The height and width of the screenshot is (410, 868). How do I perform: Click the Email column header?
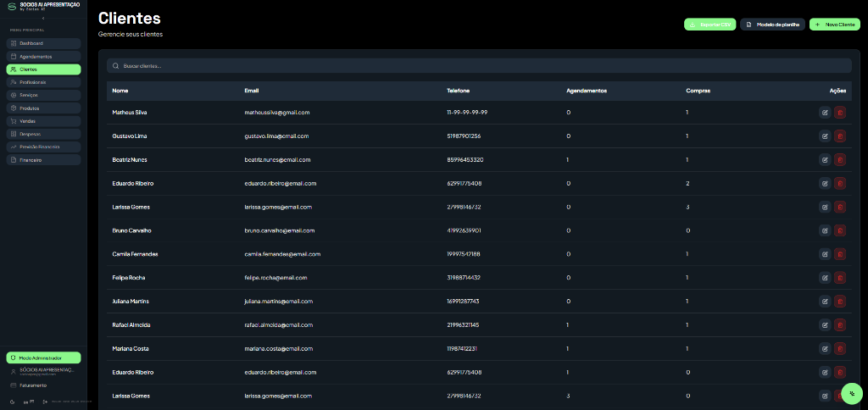coord(251,91)
